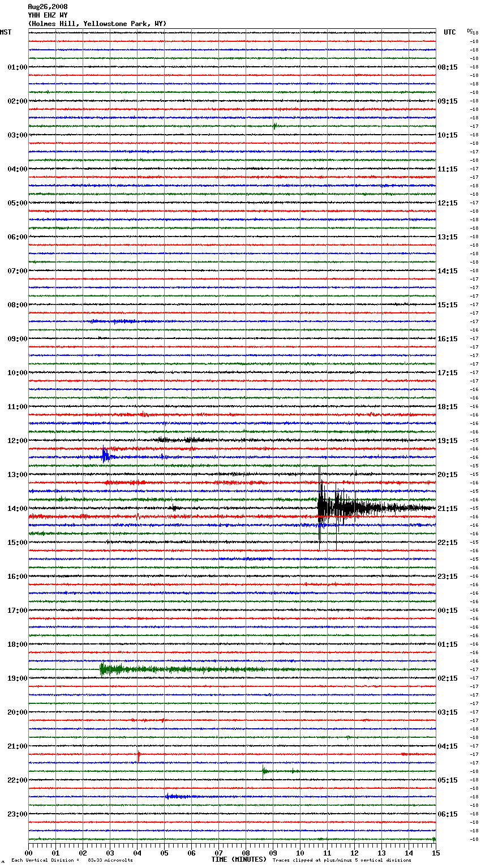481x868 pixels.
Task: Click the "06:00" MST hour label
Action: [x=18, y=237]
